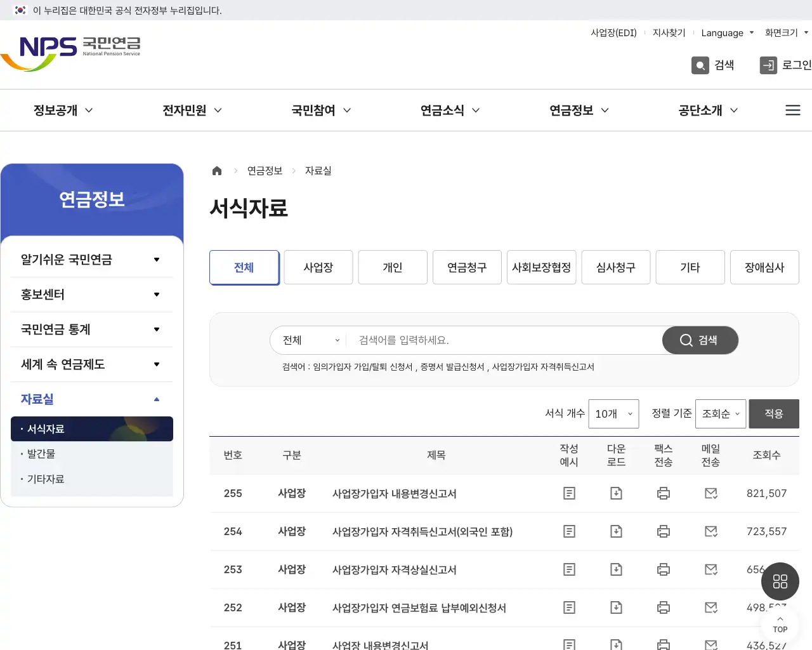Email the 자격상실신고서 row 253 form
The height and width of the screenshot is (650, 812).
coord(711,569)
